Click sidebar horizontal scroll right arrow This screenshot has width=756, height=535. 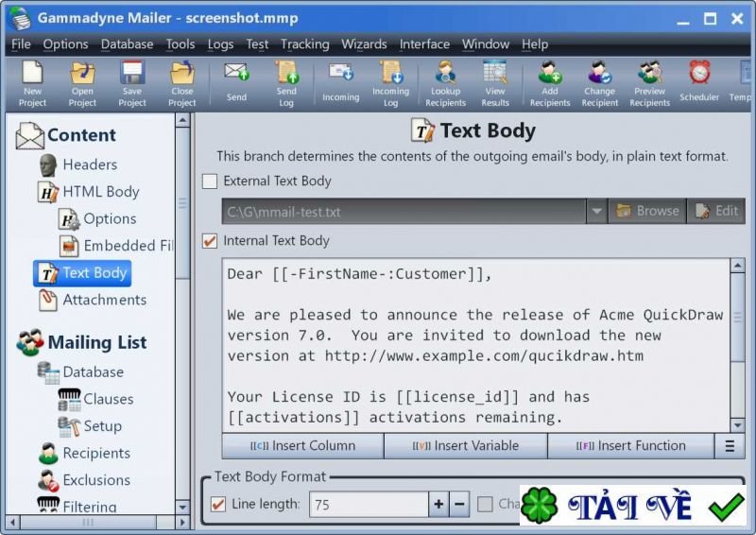pos(182,523)
